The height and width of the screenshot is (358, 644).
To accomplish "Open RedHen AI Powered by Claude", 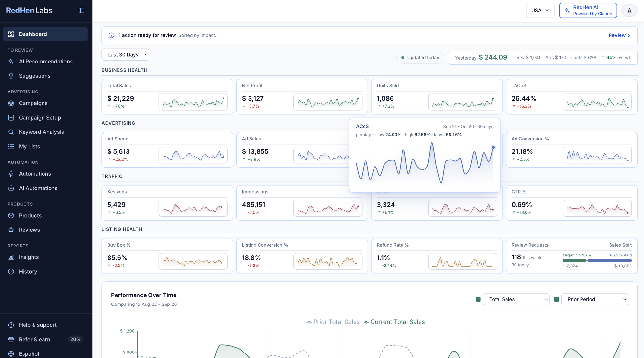I will click(x=588, y=10).
